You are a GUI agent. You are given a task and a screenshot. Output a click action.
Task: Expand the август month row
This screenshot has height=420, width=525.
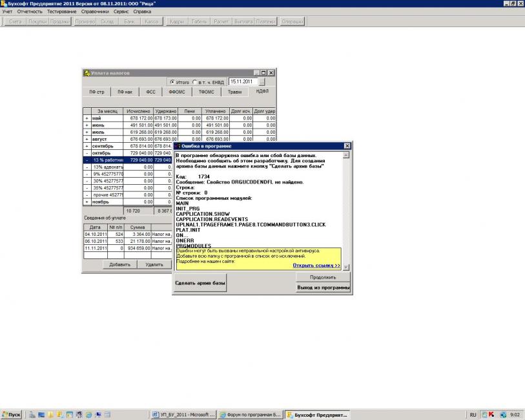(87, 139)
